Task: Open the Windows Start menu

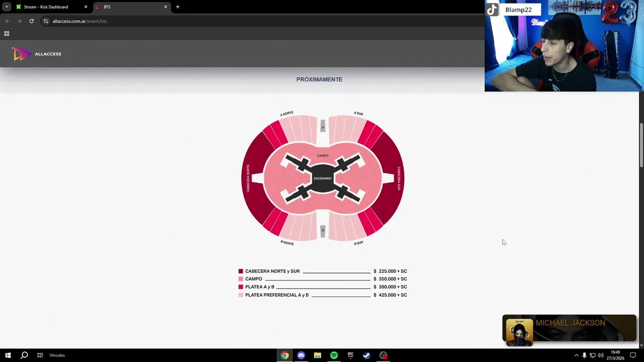Action: (x=8, y=355)
